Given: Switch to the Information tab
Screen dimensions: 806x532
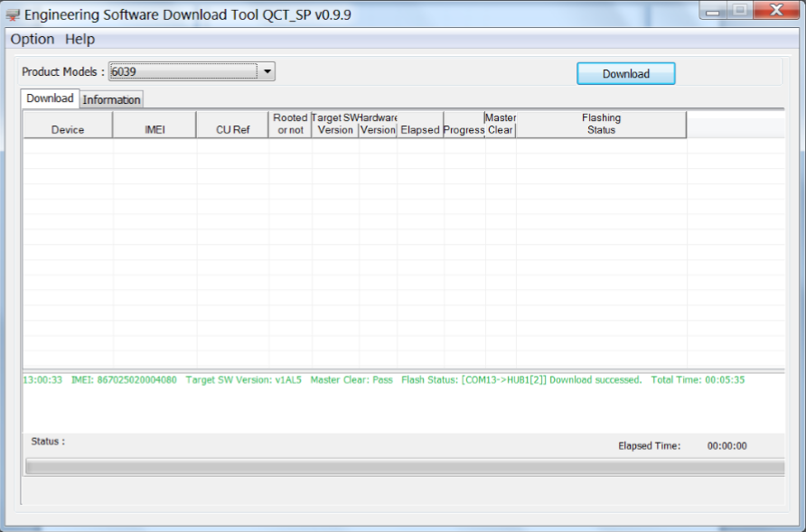Looking at the screenshot, I should (x=112, y=99).
